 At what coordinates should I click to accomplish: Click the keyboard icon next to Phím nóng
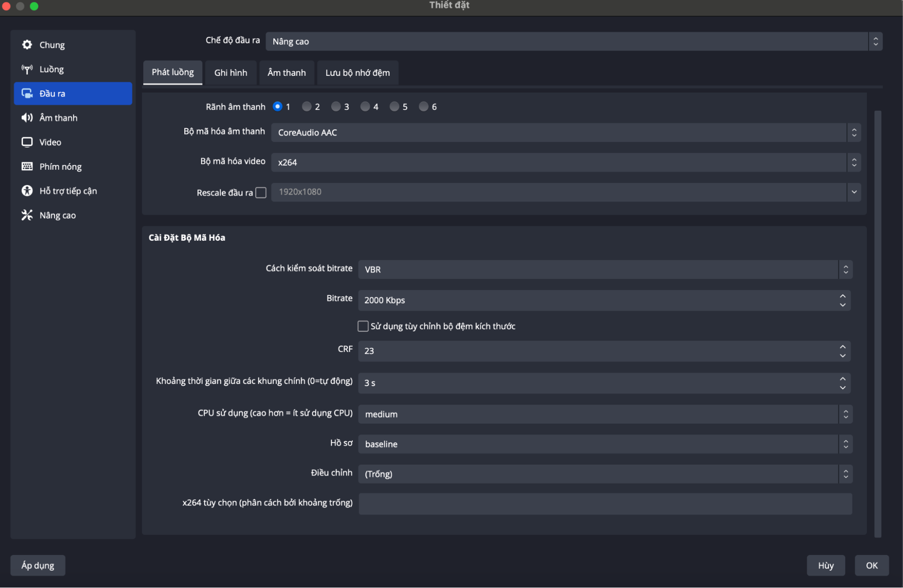pyautogui.click(x=27, y=166)
